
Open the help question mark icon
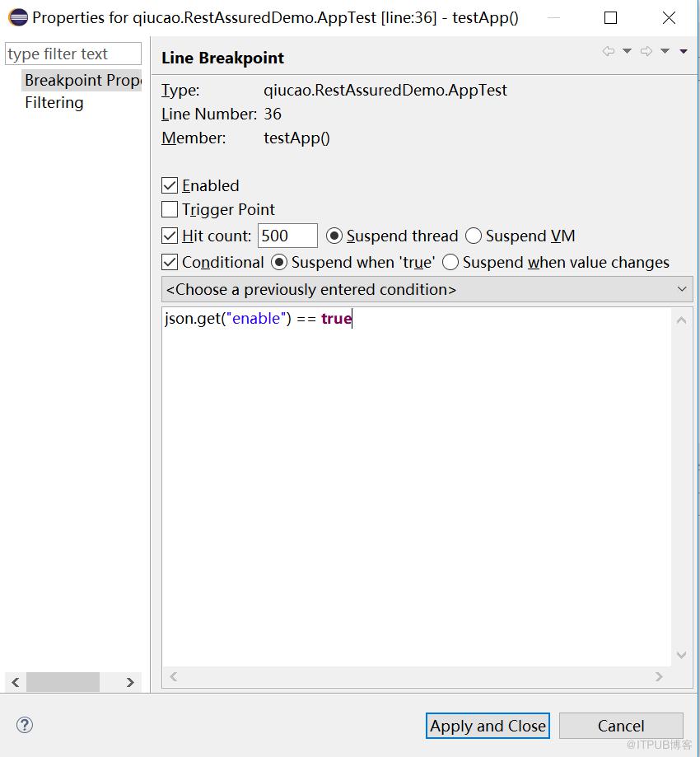(25, 725)
